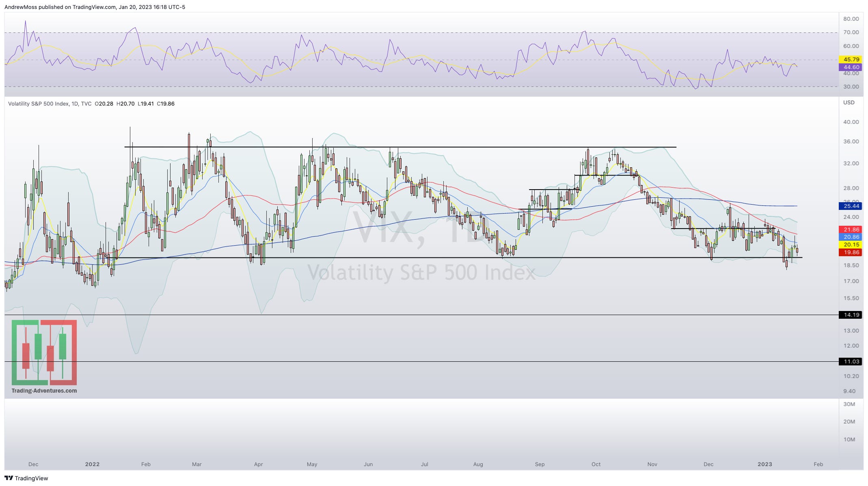Click the 10M volume scale label
This screenshot has width=868, height=486.
pos(849,439)
